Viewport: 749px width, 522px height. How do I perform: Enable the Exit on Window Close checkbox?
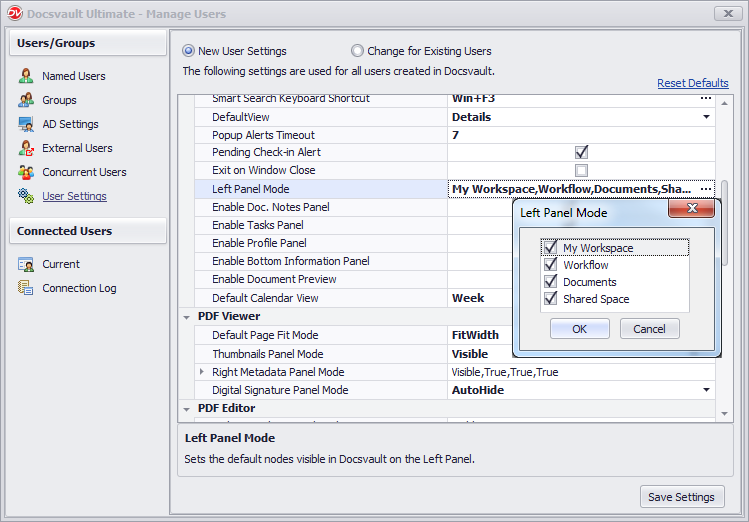(581, 170)
